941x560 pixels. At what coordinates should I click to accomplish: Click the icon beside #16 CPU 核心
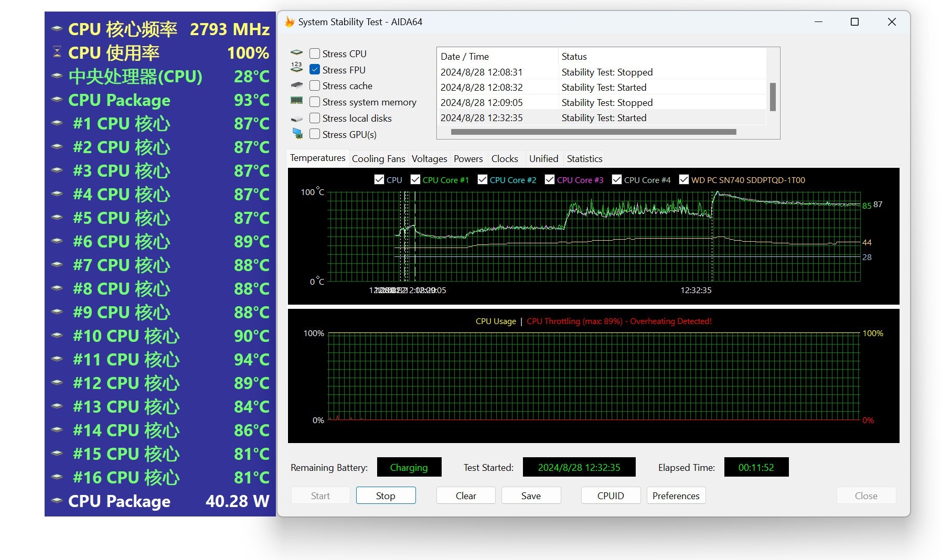click(x=57, y=477)
